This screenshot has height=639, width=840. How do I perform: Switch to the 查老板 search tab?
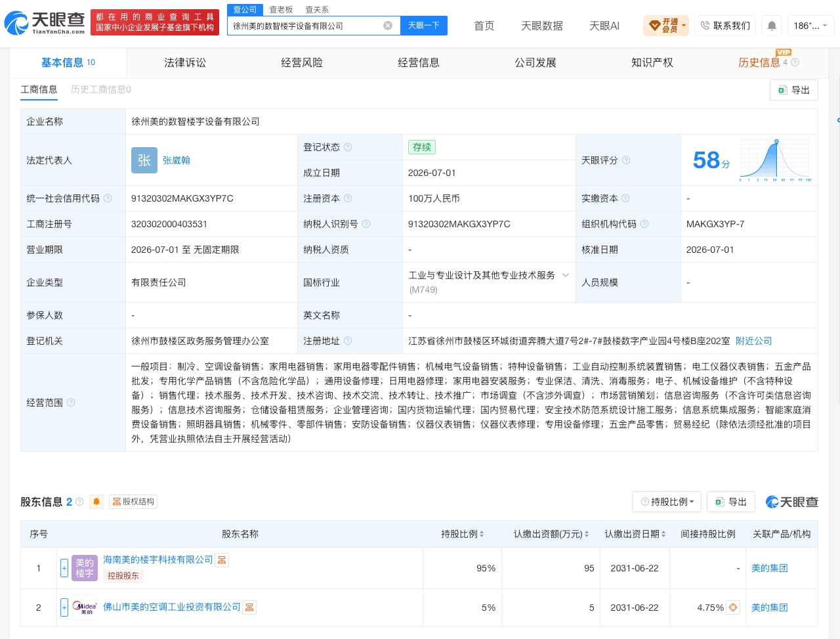click(x=281, y=10)
